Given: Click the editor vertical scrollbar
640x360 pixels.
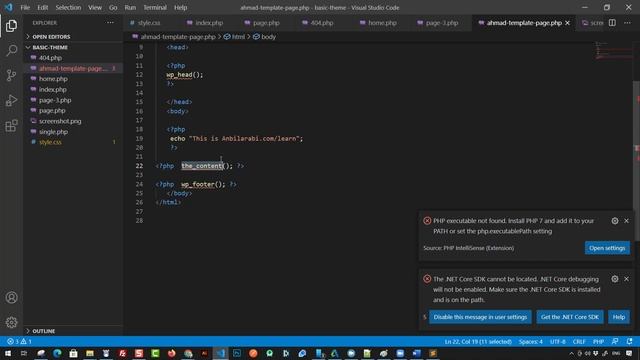Looking at the screenshot, I should click(x=636, y=161).
